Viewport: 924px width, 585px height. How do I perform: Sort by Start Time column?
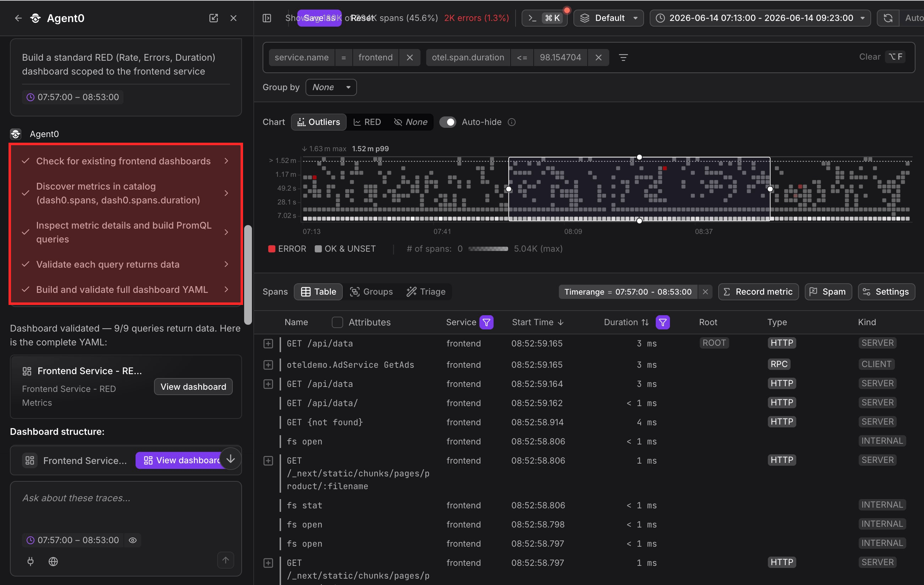[537, 322]
